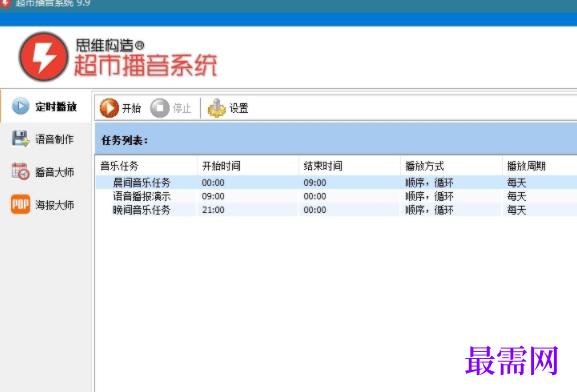
Task: Click the 开始 button label
Action: (x=131, y=108)
